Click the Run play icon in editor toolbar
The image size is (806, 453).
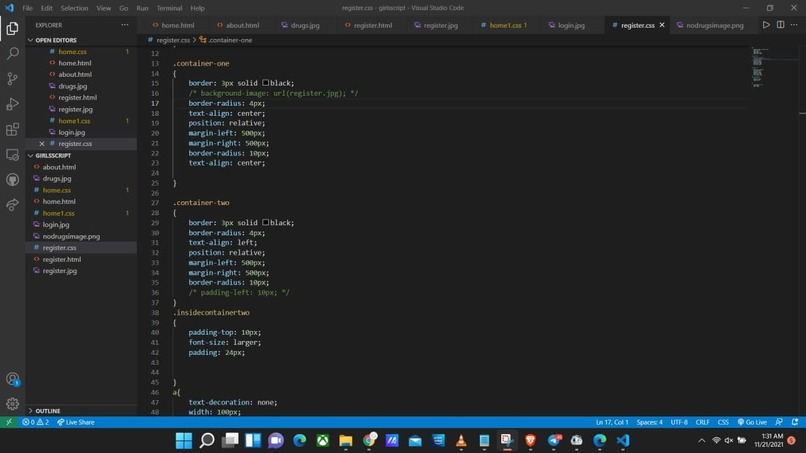tap(766, 25)
